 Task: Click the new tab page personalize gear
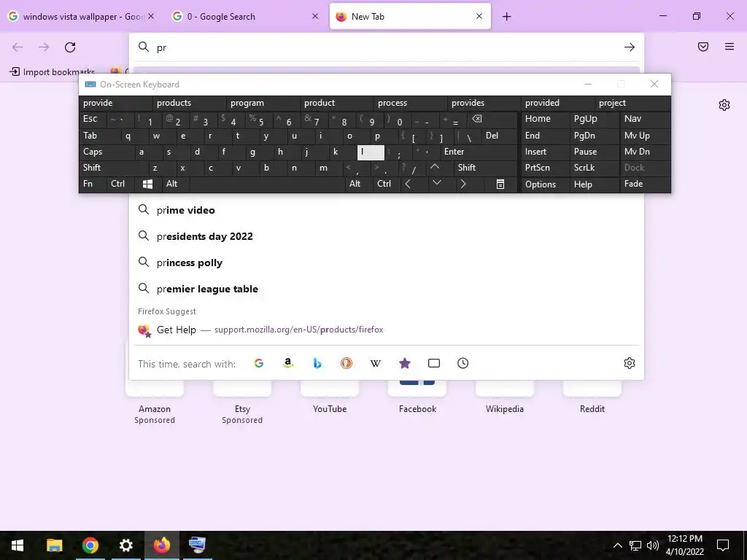[724, 105]
